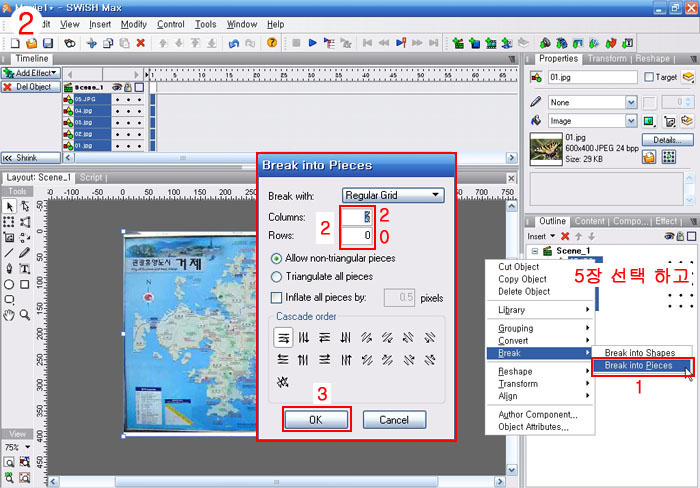Click OK in Break into Pieces dialog

(316, 420)
